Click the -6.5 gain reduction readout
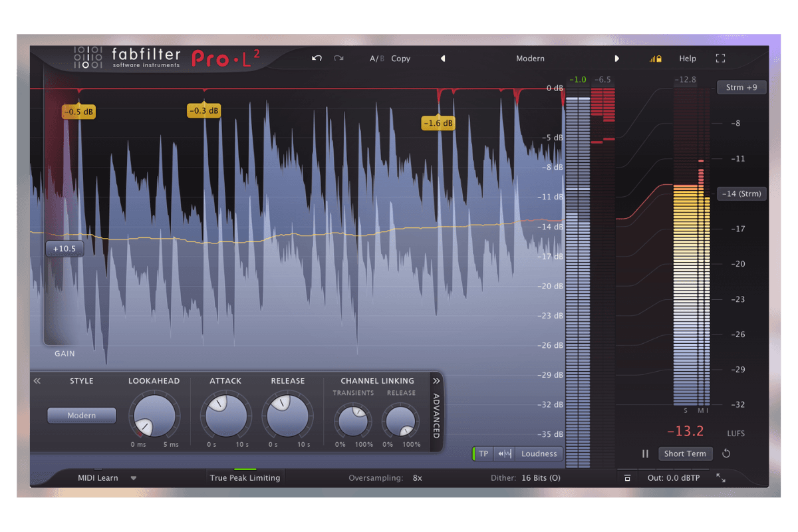This screenshot has height=532, width=798. (602, 80)
